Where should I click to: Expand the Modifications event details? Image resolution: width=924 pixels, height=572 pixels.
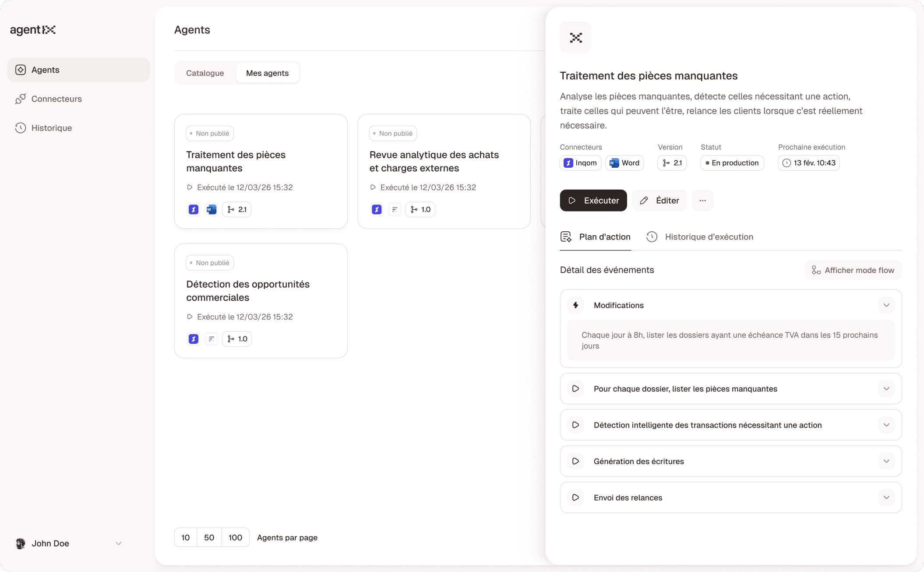886,305
